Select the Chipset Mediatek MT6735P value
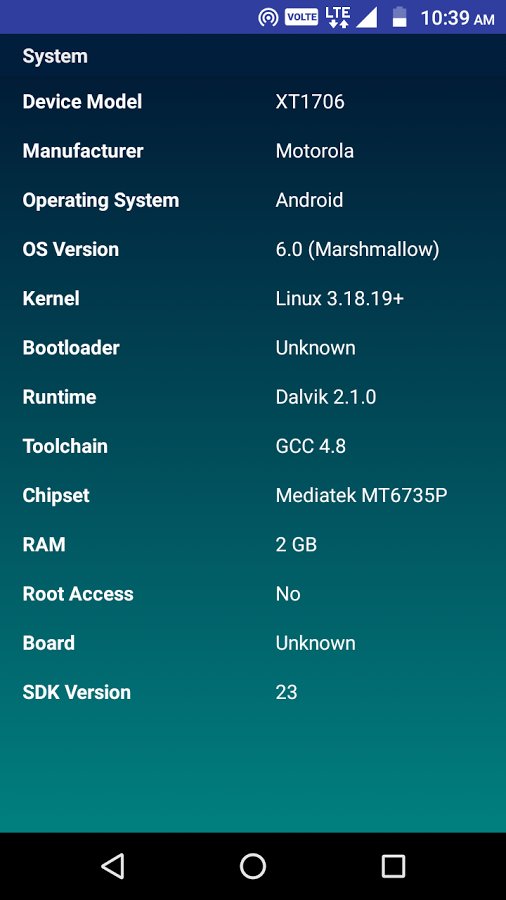 361,495
